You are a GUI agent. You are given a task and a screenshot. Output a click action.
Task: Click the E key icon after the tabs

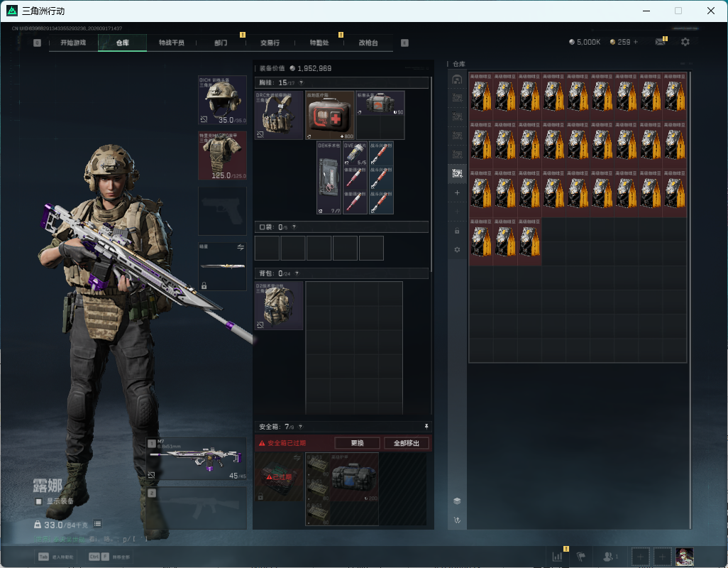(404, 43)
